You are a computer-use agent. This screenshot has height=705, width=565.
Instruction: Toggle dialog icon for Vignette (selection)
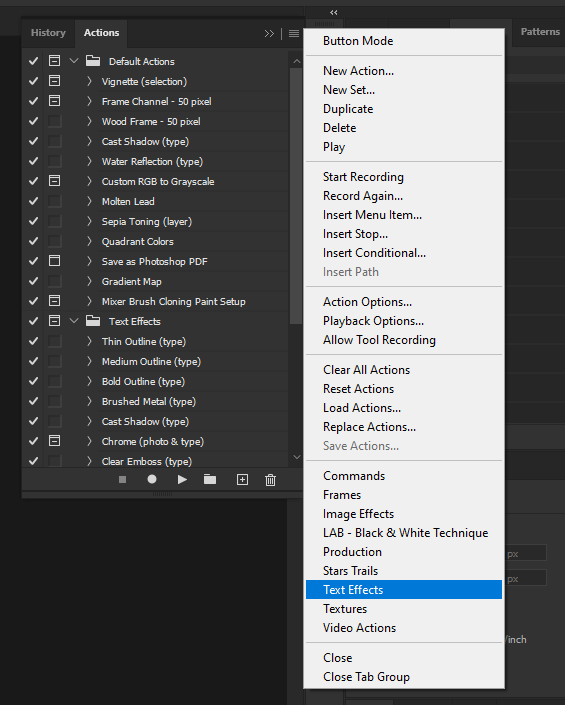(54, 81)
